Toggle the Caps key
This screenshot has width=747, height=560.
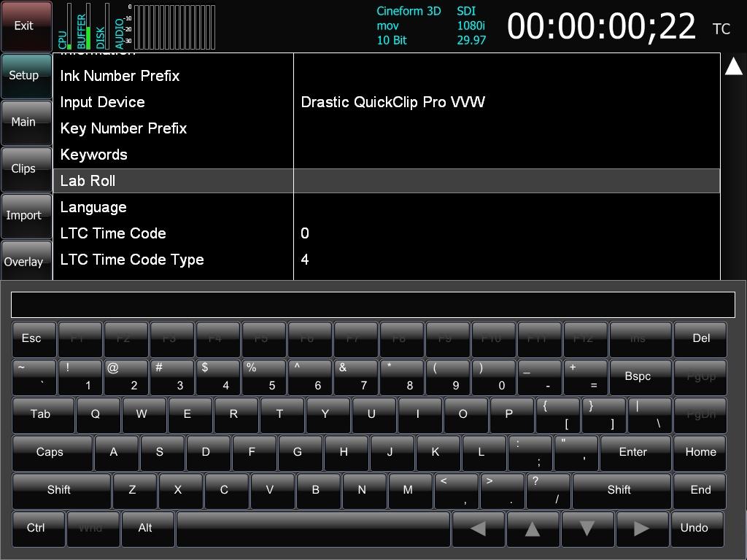coord(52,452)
